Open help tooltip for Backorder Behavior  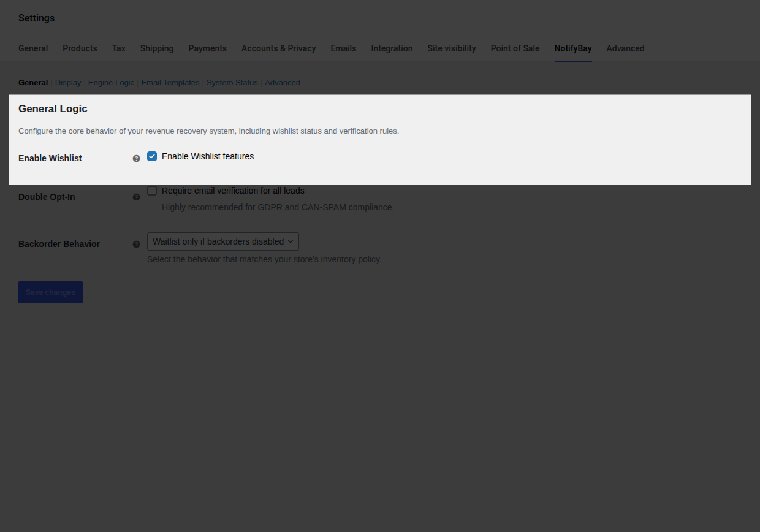(x=137, y=244)
